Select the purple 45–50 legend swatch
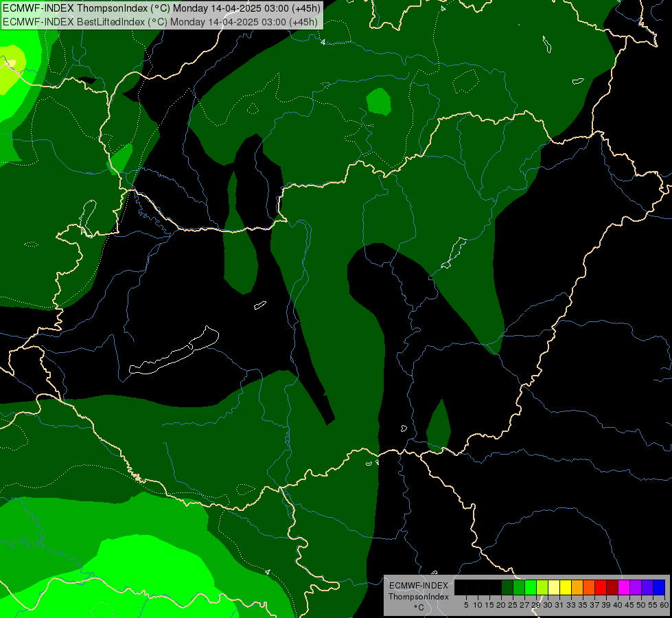672x618 pixels. tap(636, 587)
